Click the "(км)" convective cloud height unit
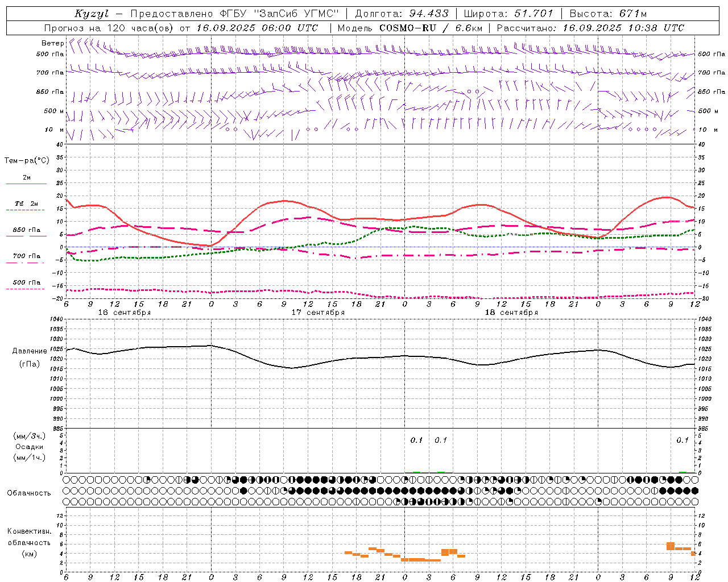 [x=30, y=553]
